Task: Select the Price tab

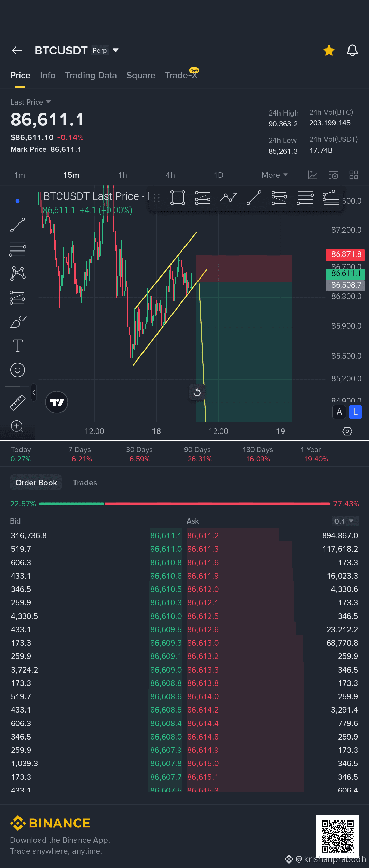Action: point(20,75)
